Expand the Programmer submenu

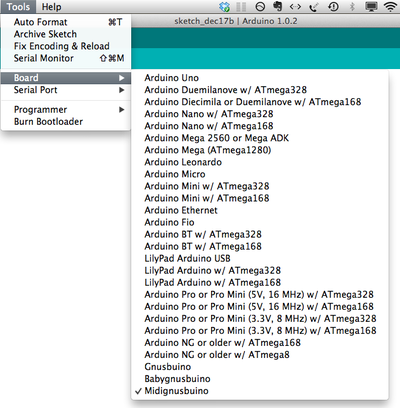[66, 109]
